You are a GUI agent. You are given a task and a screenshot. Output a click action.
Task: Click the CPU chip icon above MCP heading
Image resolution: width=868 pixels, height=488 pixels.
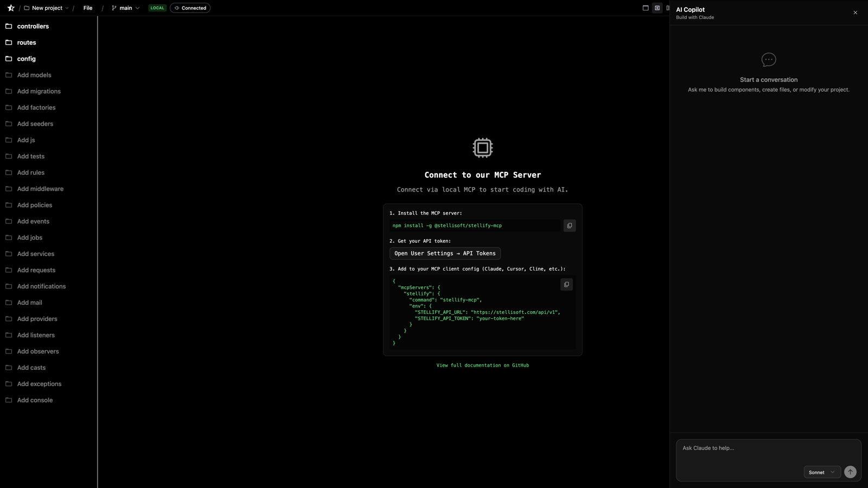[x=482, y=147]
